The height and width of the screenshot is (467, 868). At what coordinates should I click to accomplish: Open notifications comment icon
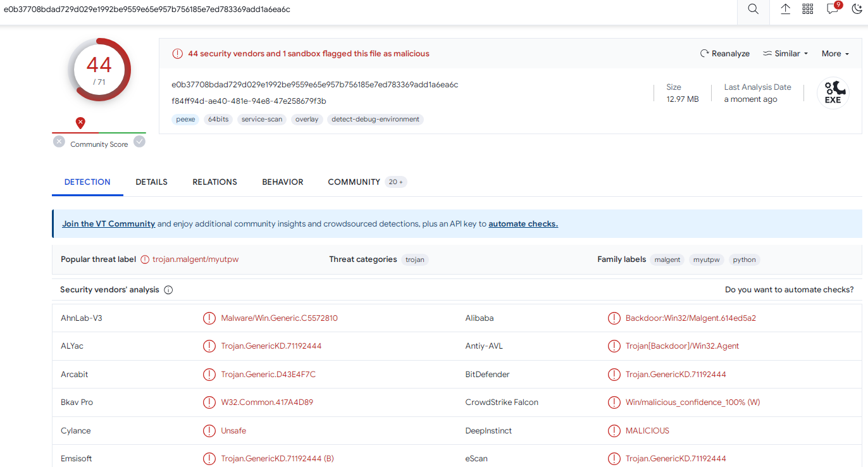[833, 9]
